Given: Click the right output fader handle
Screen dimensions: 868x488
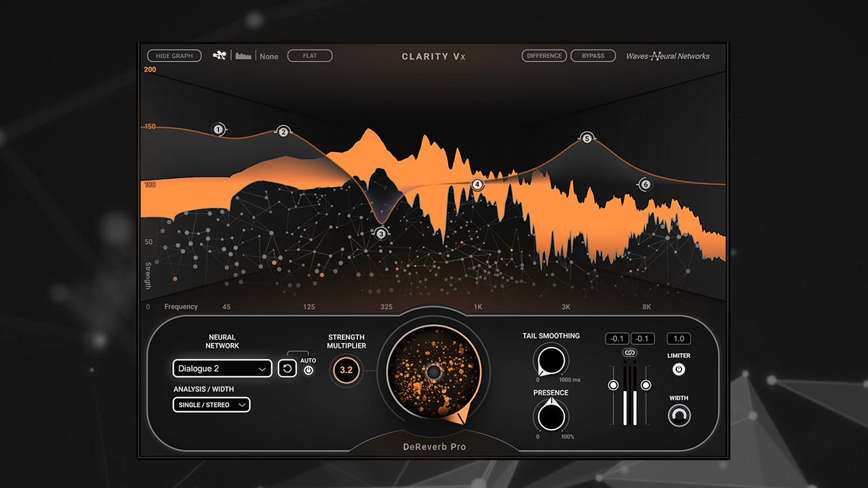Looking at the screenshot, I should pyautogui.click(x=646, y=385).
